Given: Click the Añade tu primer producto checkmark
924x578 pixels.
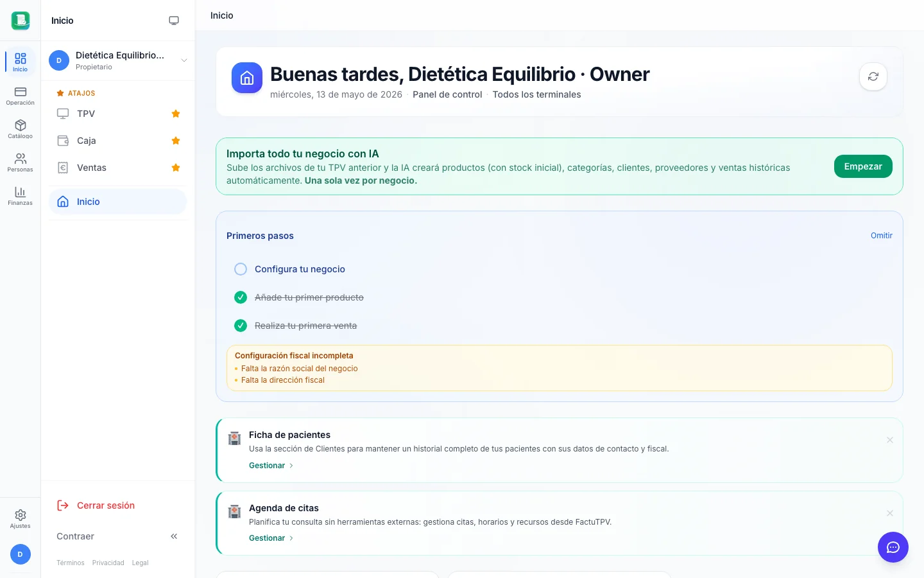Looking at the screenshot, I should pos(241,297).
